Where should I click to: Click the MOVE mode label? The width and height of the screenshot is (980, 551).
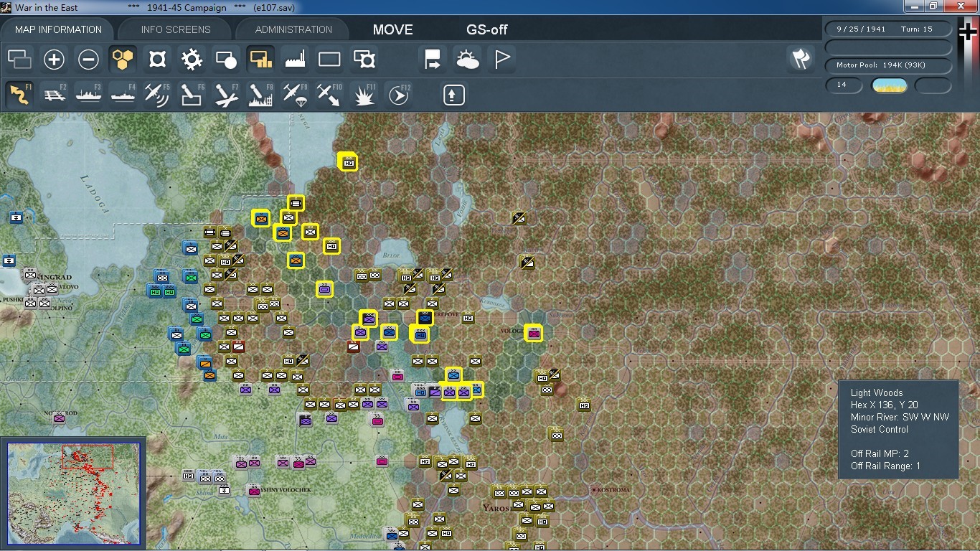(393, 29)
